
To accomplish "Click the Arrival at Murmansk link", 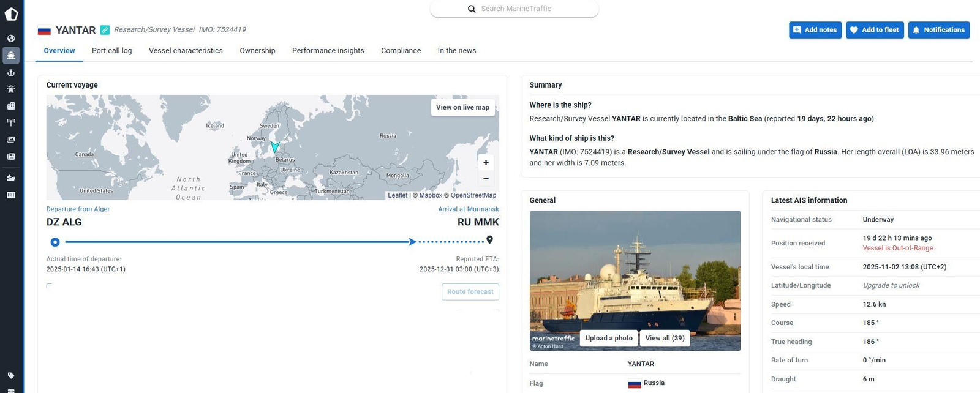I will (x=469, y=209).
